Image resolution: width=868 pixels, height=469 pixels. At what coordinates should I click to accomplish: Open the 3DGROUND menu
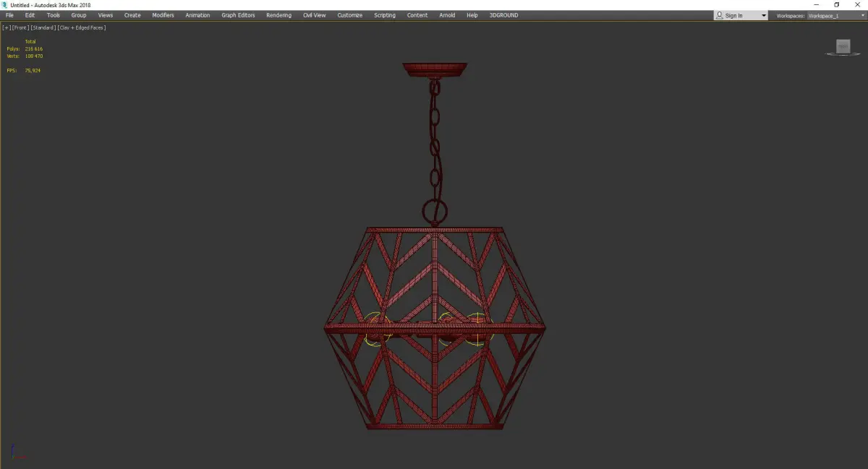click(503, 15)
